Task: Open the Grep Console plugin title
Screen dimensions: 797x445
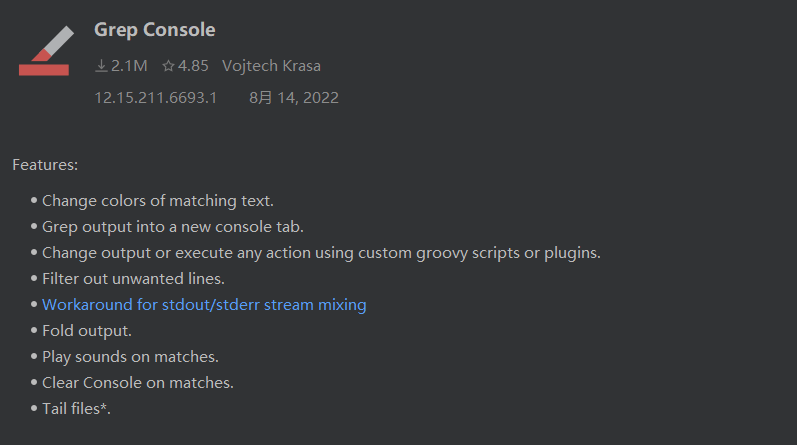Action: pos(155,29)
